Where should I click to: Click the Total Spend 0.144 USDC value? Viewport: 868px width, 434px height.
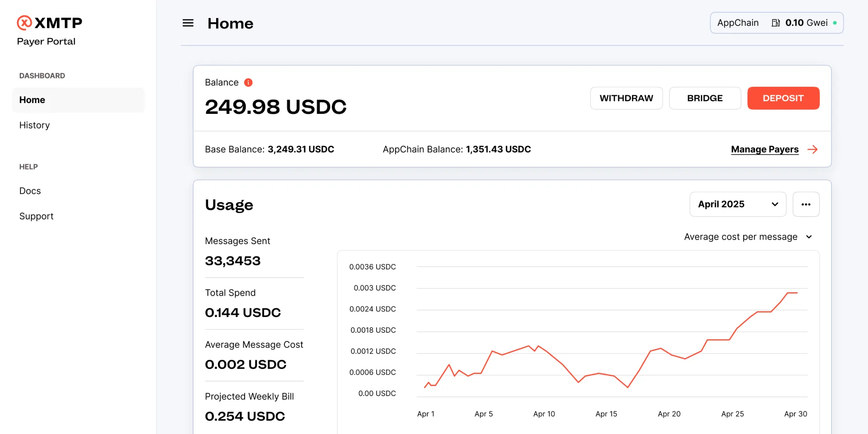click(x=243, y=312)
